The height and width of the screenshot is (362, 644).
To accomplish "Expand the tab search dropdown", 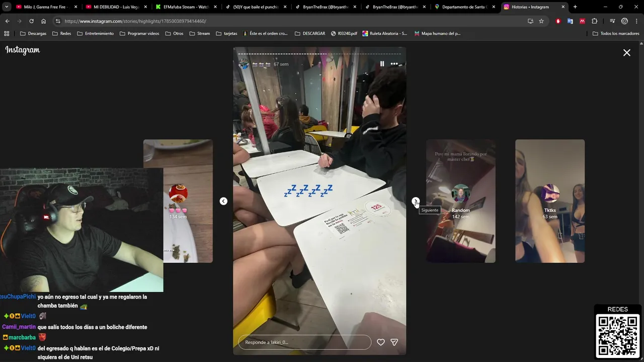I will point(7,7).
